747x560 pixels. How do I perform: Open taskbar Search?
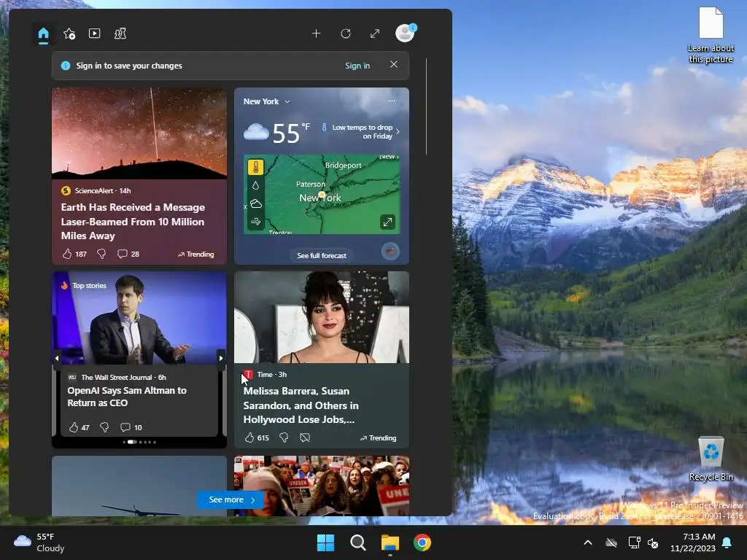[x=357, y=542]
